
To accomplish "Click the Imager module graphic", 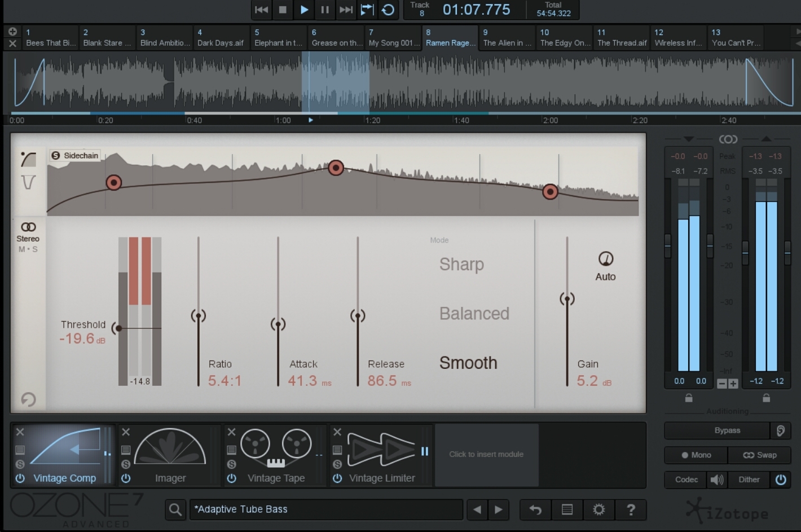I will click(170, 448).
